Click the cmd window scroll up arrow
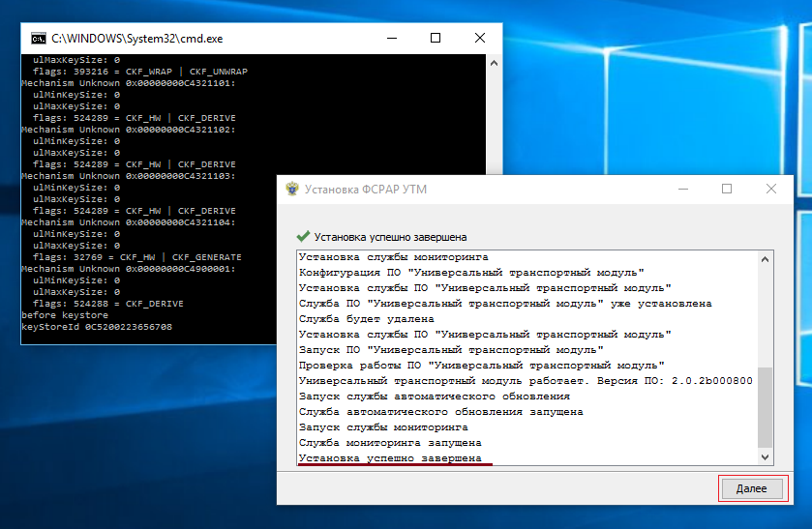Image resolution: width=812 pixels, height=529 pixels. click(494, 63)
